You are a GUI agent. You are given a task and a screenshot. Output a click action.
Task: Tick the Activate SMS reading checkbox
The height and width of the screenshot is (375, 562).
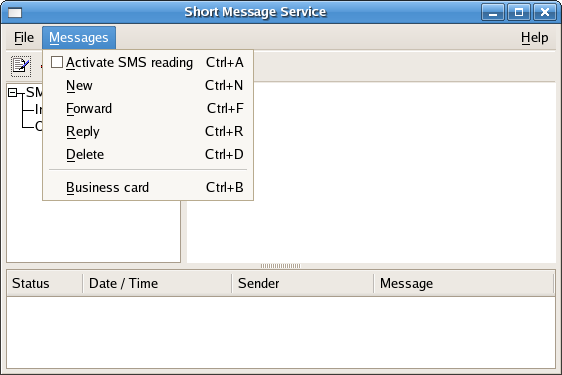(57, 62)
